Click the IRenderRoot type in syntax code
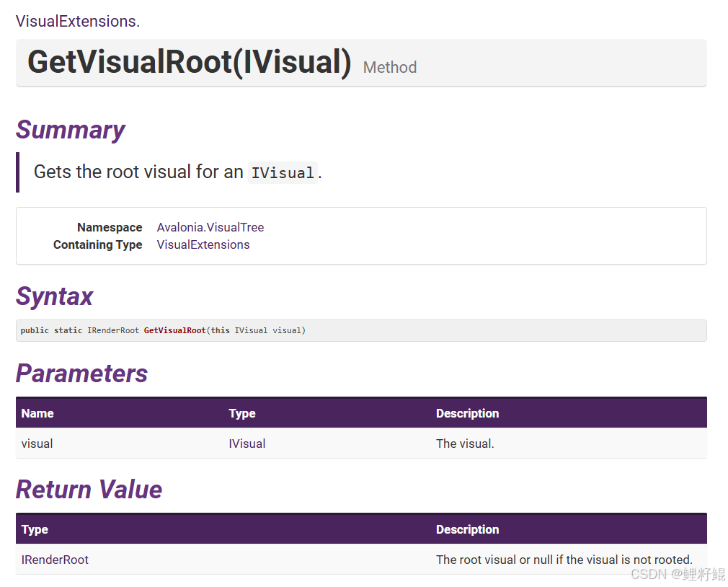Image resolution: width=728 pixels, height=587 pixels. (x=112, y=330)
